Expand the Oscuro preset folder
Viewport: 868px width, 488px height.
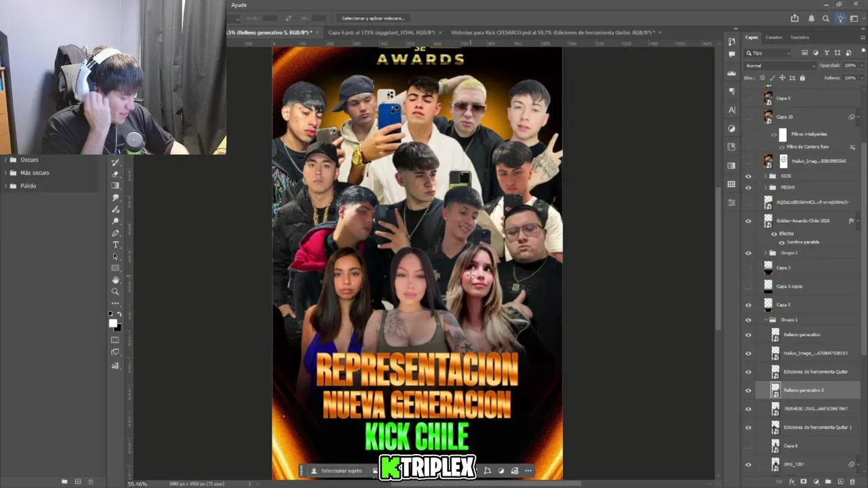point(5,160)
